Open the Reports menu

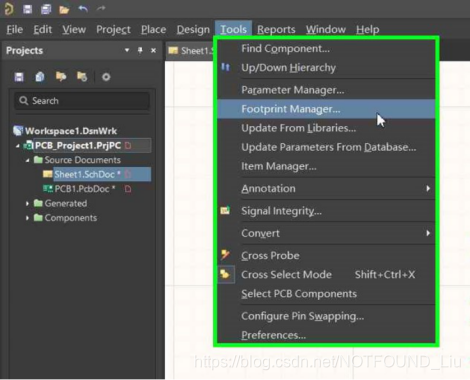276,30
